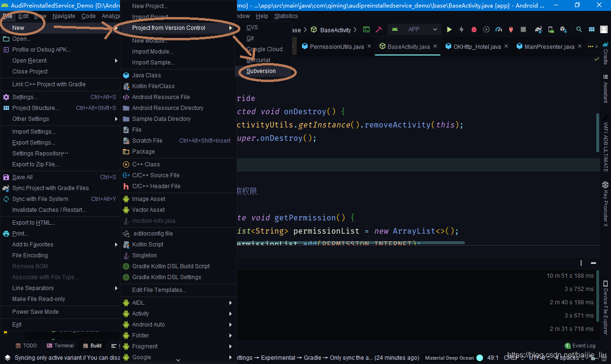Click the gray Stop square icon
Viewport: 611px width, 364px height.
coord(523,29)
